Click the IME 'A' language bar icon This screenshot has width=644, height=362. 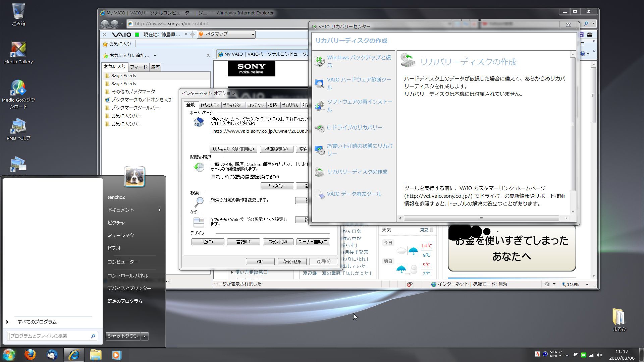pyautogui.click(x=537, y=354)
